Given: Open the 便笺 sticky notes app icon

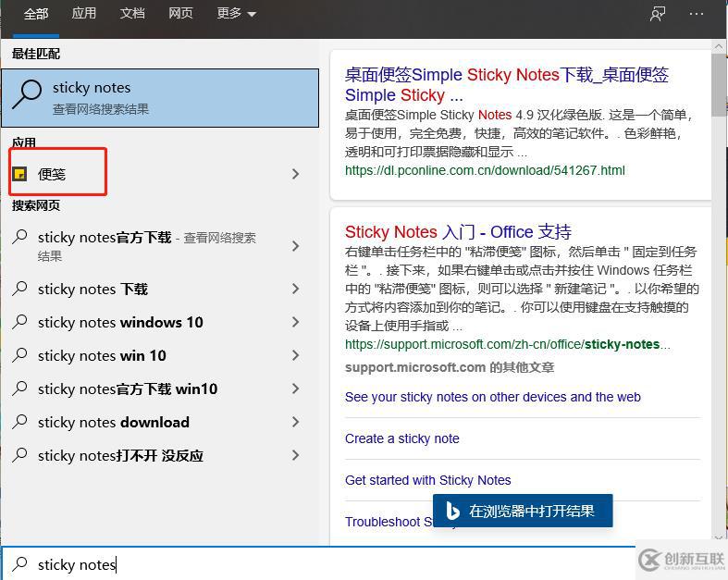Looking at the screenshot, I should 19,174.
